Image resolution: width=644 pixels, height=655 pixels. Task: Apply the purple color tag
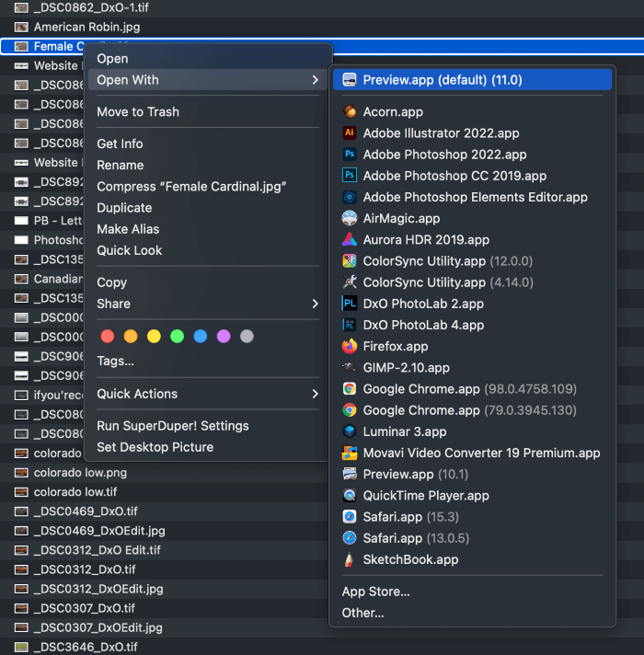pos(224,337)
